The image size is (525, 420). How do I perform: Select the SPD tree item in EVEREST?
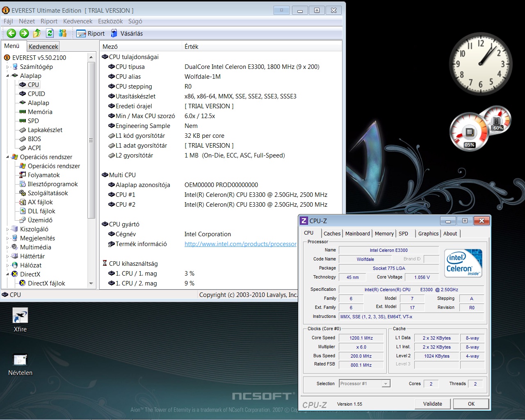[33, 121]
